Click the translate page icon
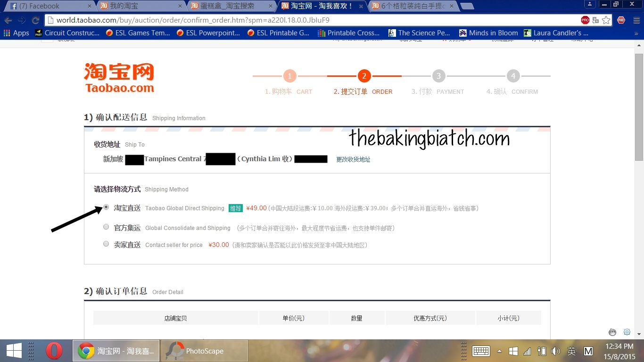The width and height of the screenshot is (644, 362). [595, 20]
